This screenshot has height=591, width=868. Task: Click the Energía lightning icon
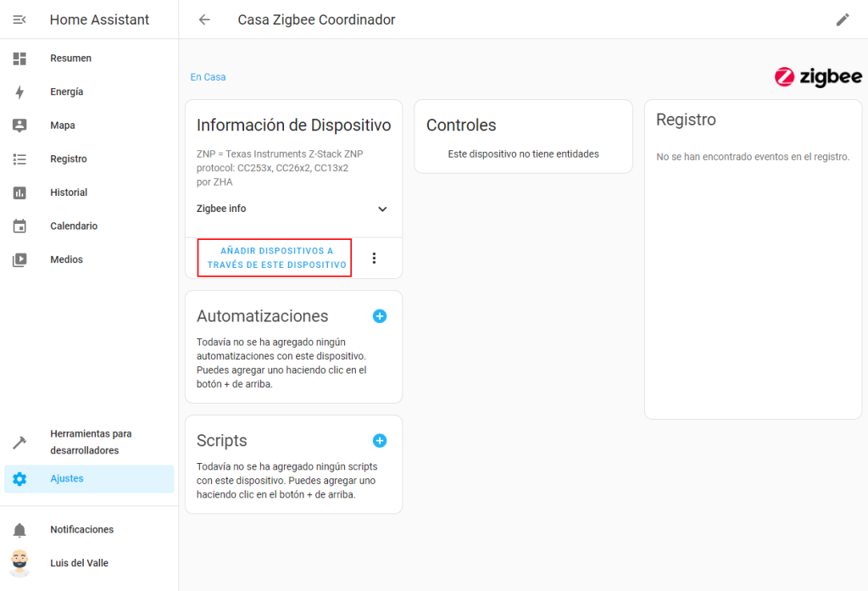(x=19, y=92)
